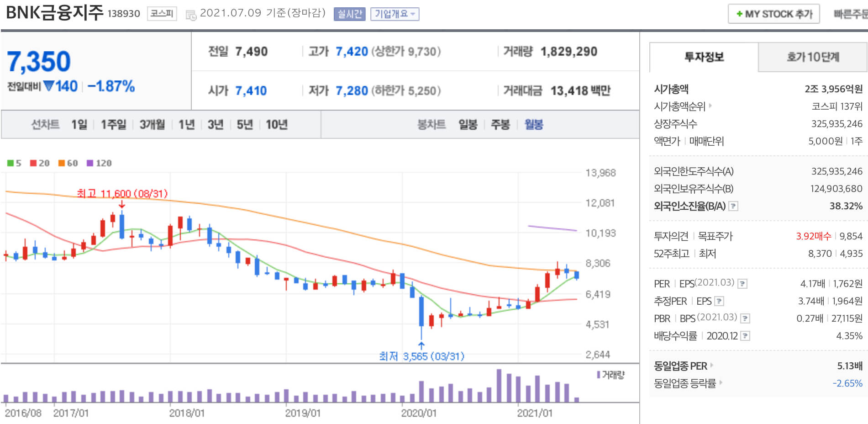
Task: Click the 3.92매수 investment opinion
Action: [x=814, y=236]
